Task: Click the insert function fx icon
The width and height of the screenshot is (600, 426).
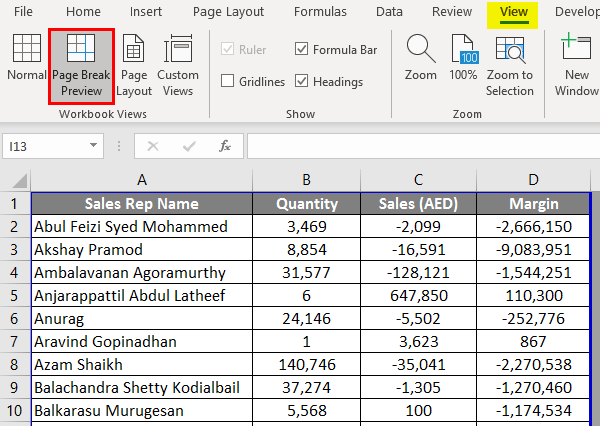Action: (225, 146)
